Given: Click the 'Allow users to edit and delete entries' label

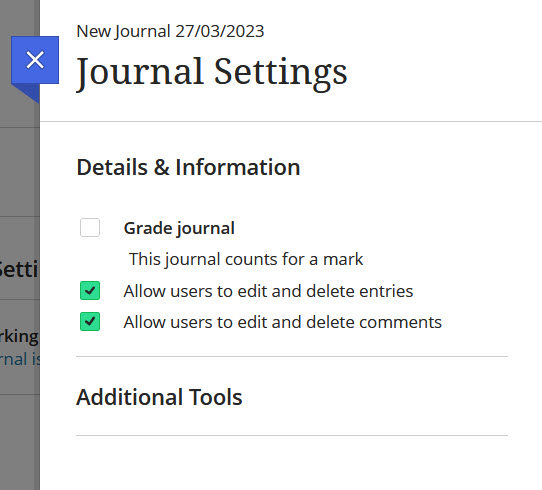Looking at the screenshot, I should (268, 291).
